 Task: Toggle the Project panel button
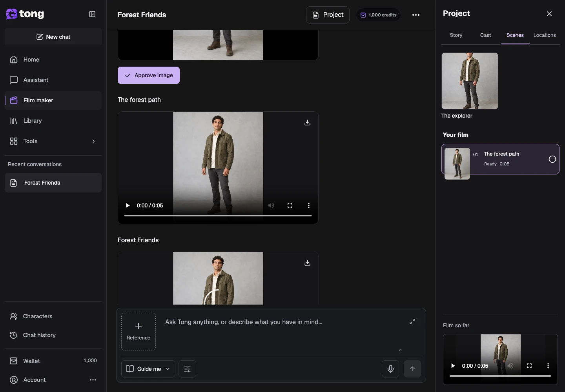(328, 15)
